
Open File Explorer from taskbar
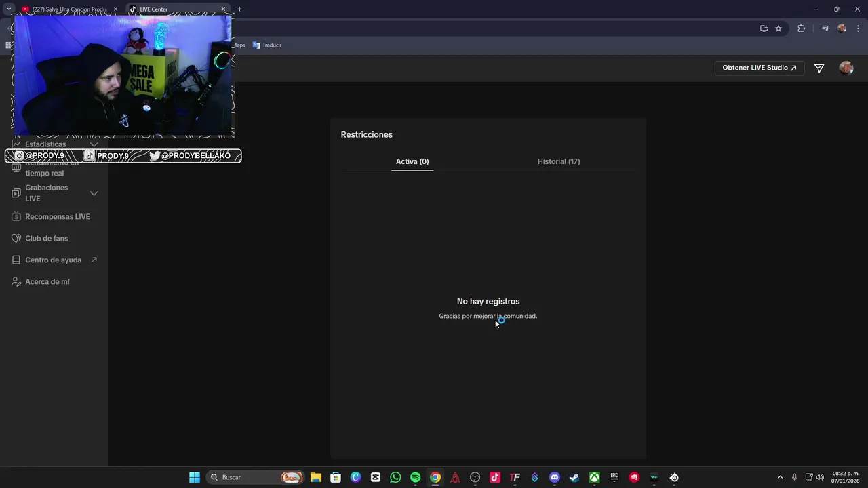click(316, 477)
